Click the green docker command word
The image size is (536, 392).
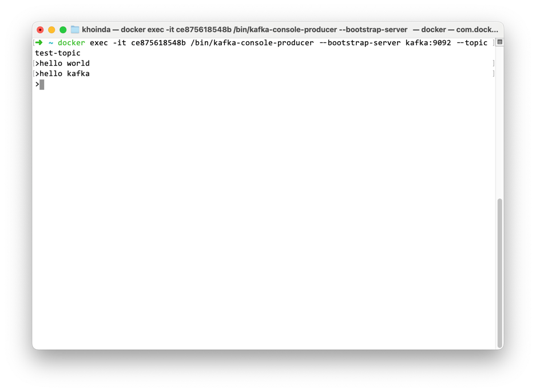71,43
